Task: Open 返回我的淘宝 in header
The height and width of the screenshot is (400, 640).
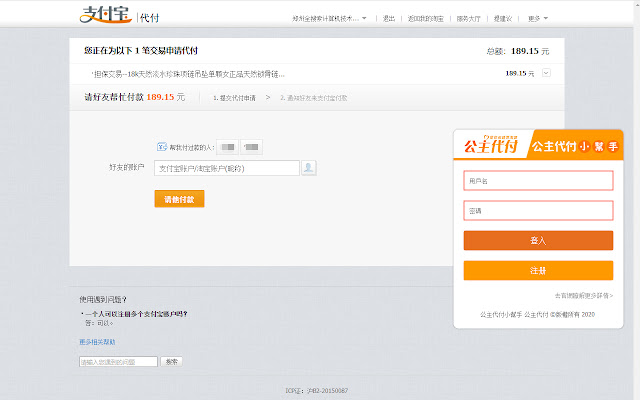Action: point(425,18)
